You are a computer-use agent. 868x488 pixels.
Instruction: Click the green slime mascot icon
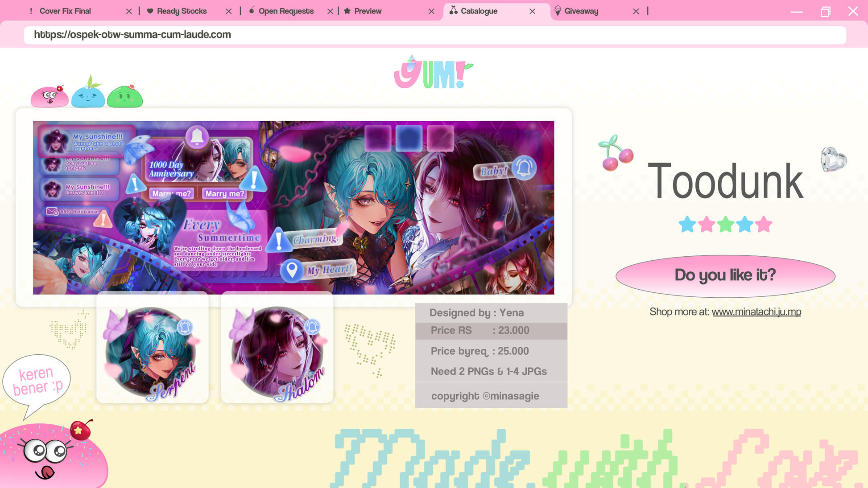[125, 96]
